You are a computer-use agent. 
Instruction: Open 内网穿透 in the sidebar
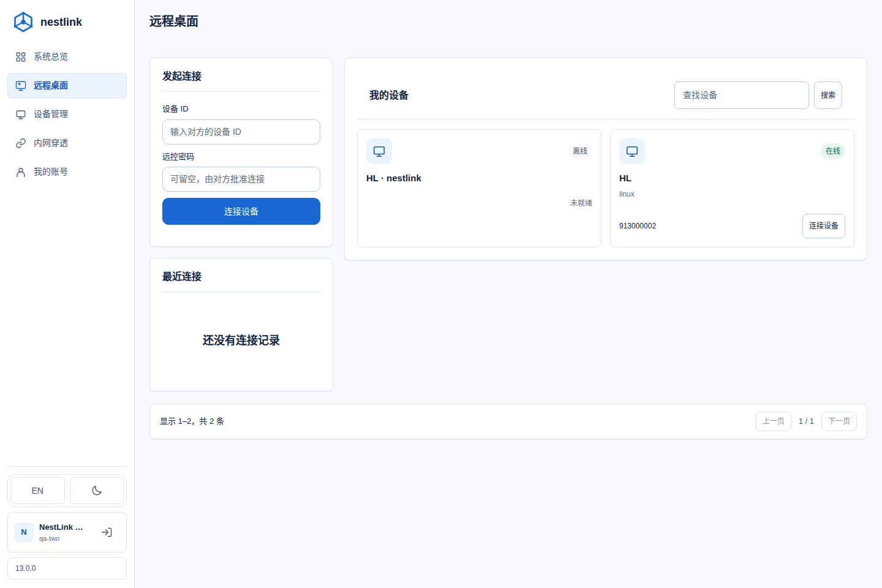click(67, 143)
